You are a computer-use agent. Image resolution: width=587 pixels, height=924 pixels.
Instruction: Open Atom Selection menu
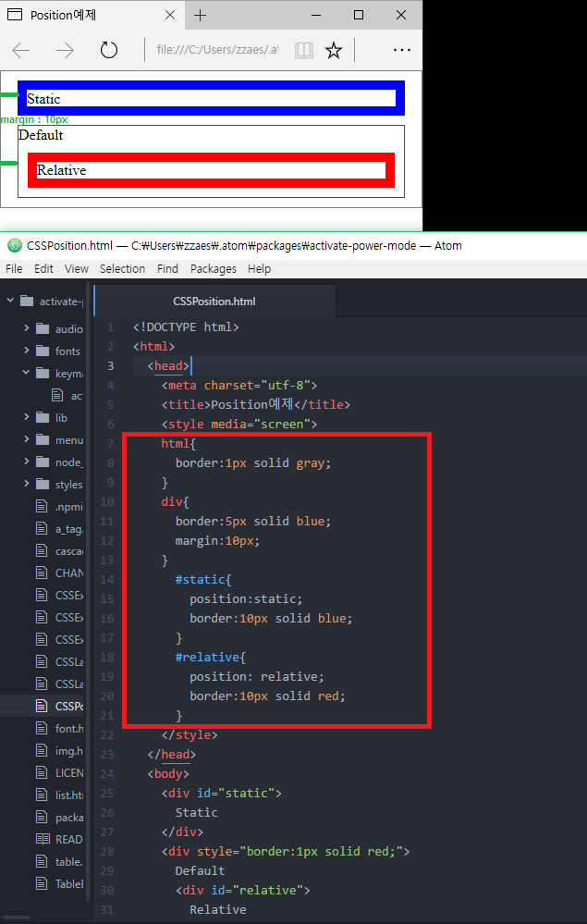click(122, 269)
